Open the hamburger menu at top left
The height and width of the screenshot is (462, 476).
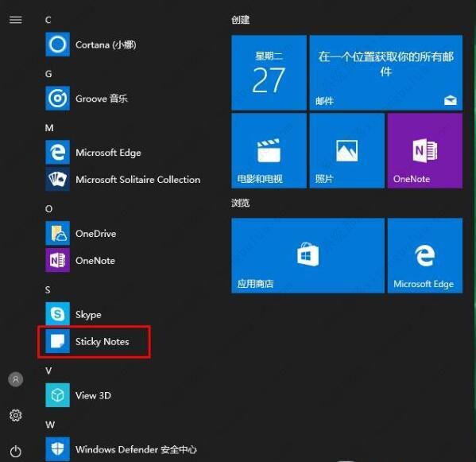[15, 20]
